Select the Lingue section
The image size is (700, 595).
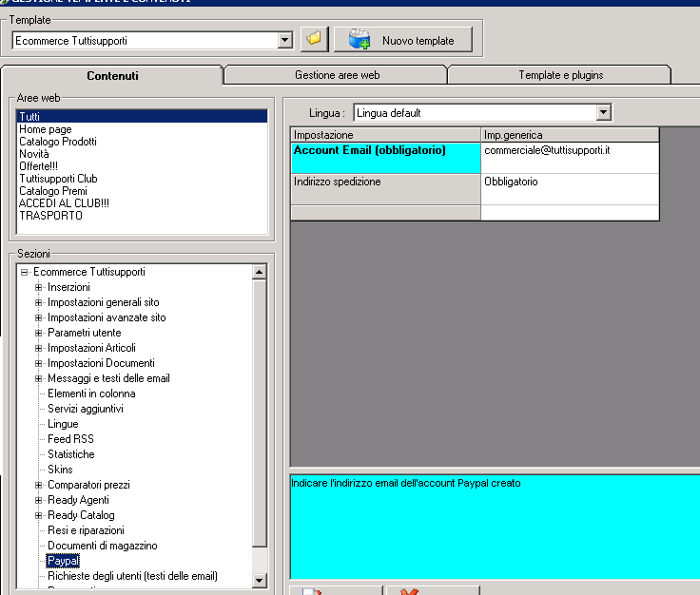click(63, 424)
